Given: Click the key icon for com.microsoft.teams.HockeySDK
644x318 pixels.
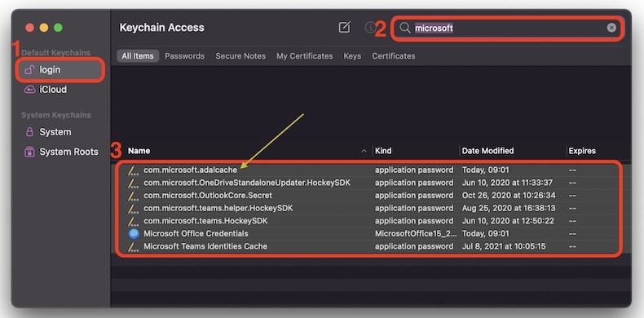Looking at the screenshot, I should click(133, 221).
